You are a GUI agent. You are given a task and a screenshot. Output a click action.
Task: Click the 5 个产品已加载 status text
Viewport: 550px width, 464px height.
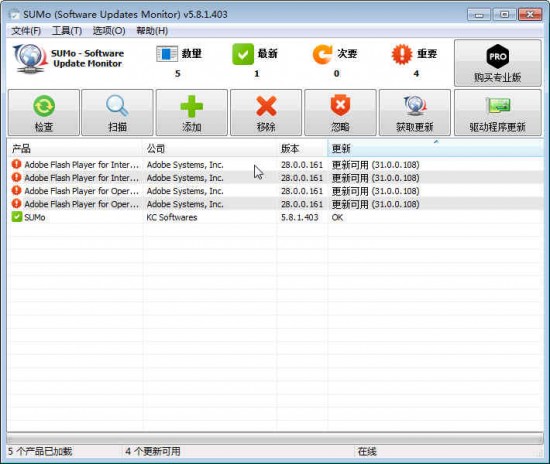40,451
